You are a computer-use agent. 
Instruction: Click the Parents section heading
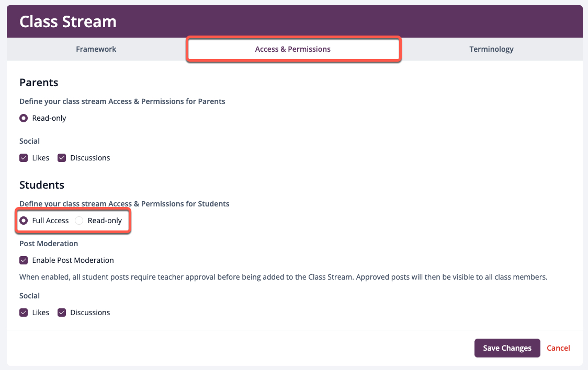pos(39,83)
